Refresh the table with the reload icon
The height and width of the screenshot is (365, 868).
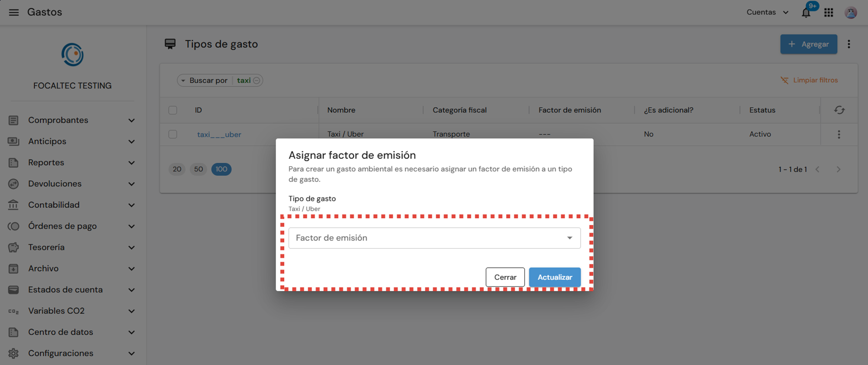click(839, 110)
